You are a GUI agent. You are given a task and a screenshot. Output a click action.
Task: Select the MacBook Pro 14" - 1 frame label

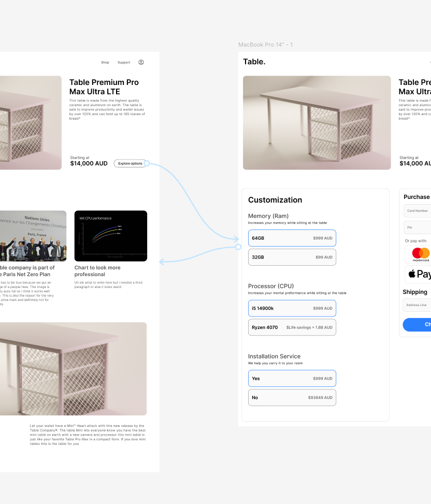point(265,45)
